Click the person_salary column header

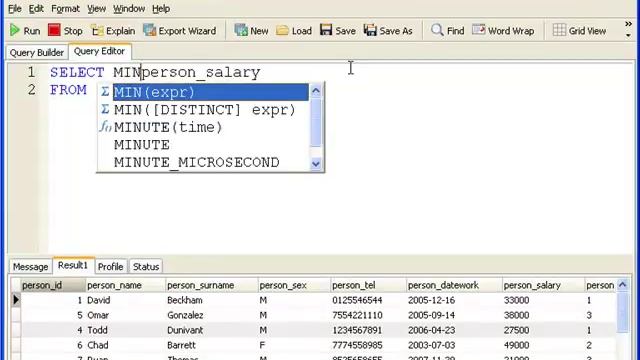pyautogui.click(x=543, y=285)
